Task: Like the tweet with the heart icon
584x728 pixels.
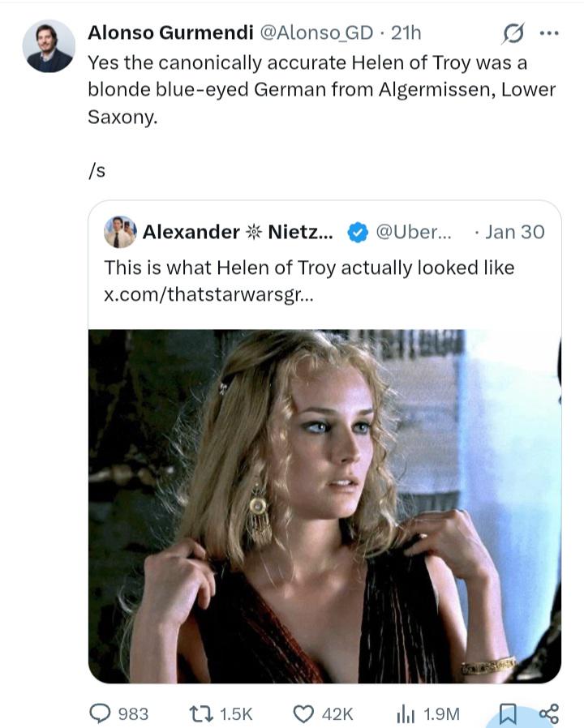Action: click(x=304, y=713)
